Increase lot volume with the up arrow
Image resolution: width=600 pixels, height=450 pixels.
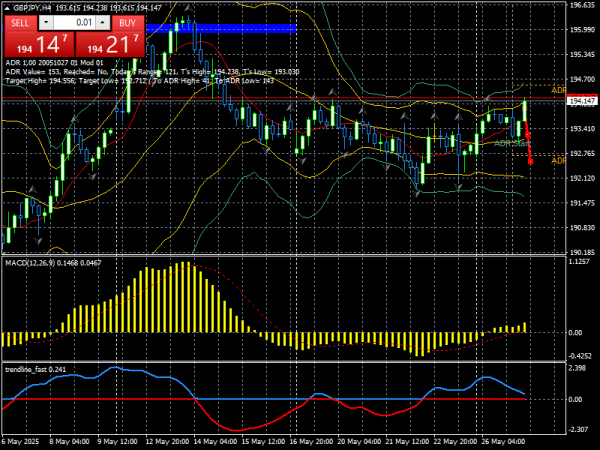103,23
